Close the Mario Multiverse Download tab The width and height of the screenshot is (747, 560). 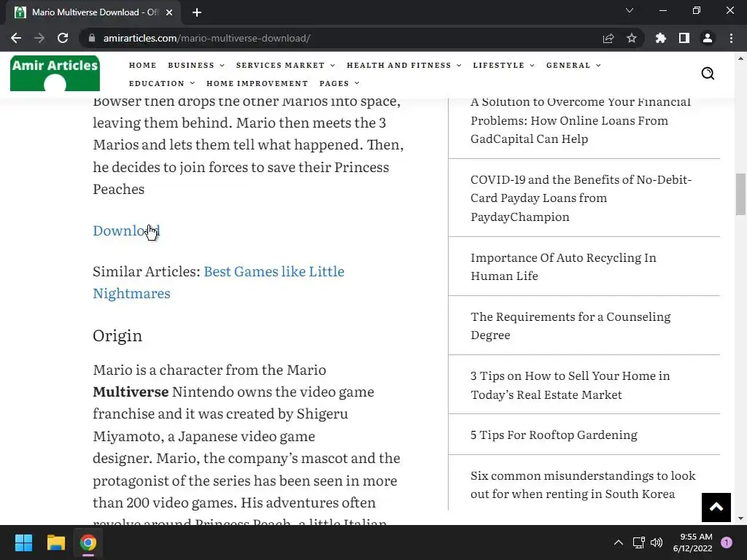[x=169, y=12]
